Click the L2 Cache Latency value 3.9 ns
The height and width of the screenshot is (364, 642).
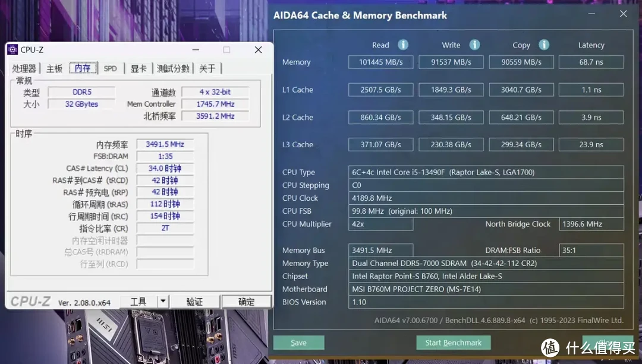(591, 118)
